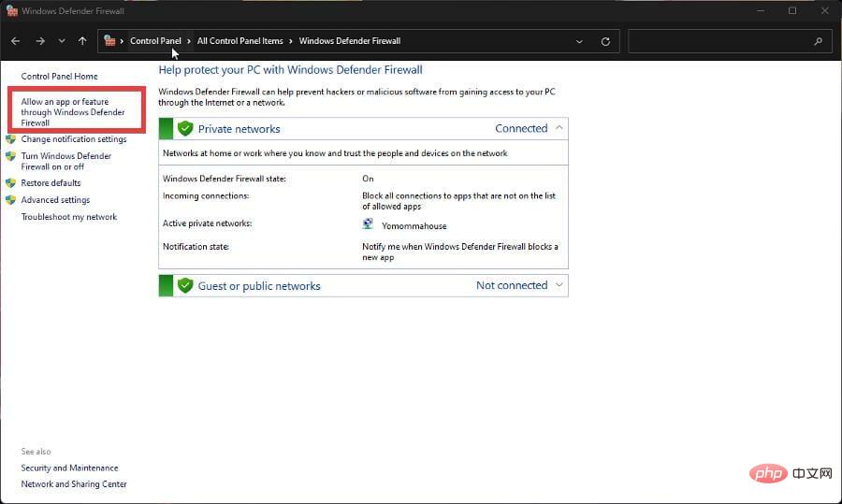842x504 pixels.
Task: Select Control Panel in the breadcrumb
Action: pos(155,41)
